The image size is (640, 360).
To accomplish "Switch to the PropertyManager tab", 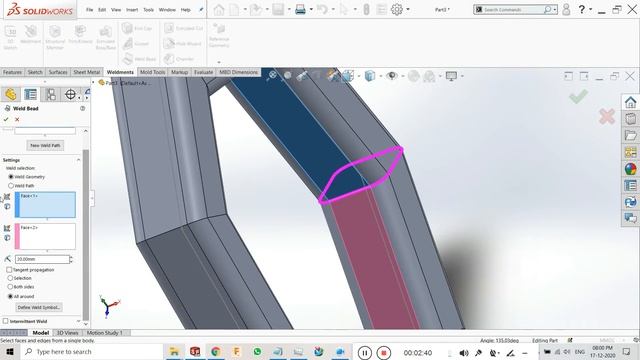I will click(31, 94).
